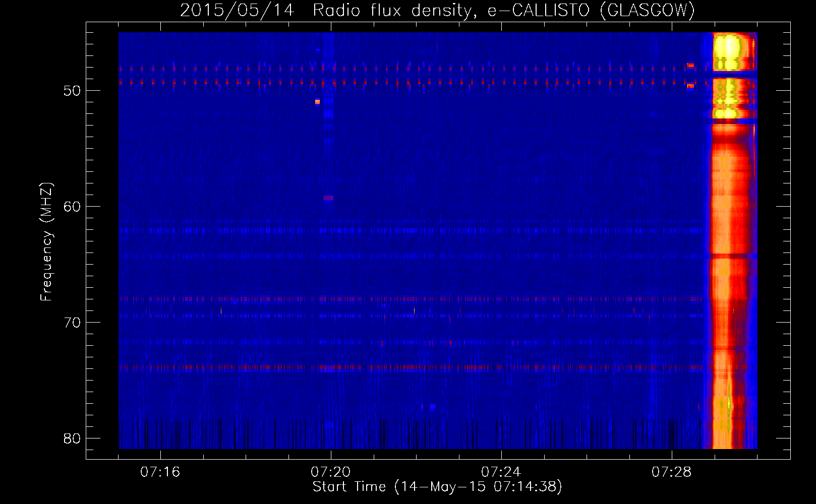Click the small orange spot near 51 MHz

(317, 102)
